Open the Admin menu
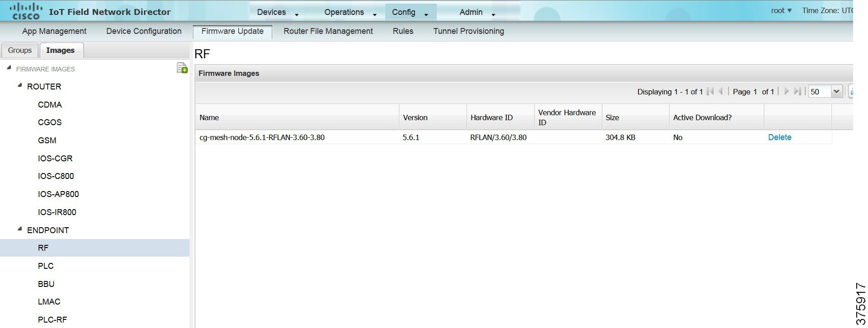 [x=477, y=12]
